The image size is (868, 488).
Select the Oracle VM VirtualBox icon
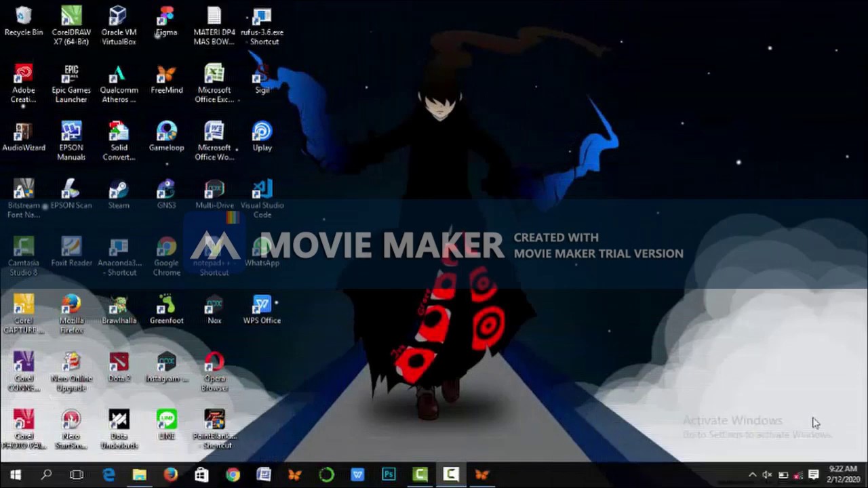(x=119, y=26)
